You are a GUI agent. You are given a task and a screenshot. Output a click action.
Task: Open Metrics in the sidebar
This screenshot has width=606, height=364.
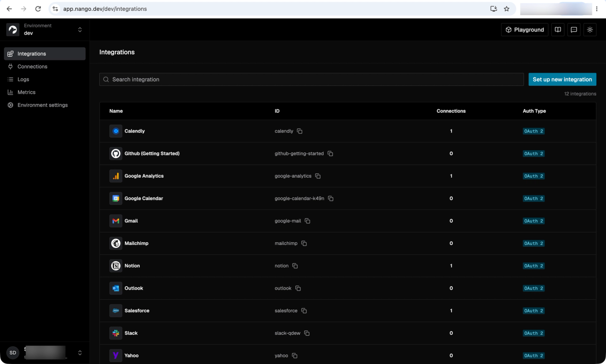point(45,92)
